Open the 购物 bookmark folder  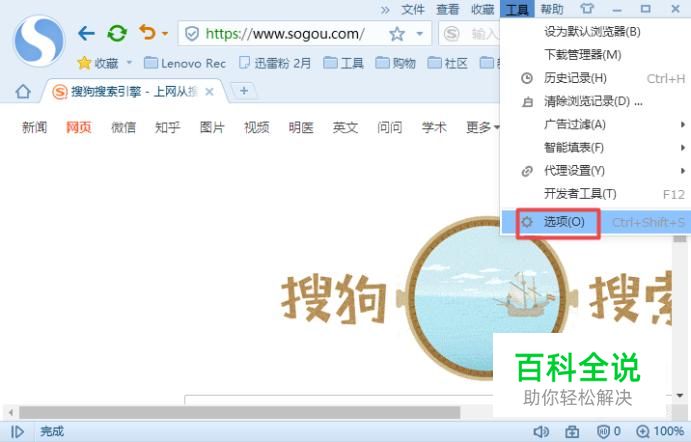coord(395,63)
